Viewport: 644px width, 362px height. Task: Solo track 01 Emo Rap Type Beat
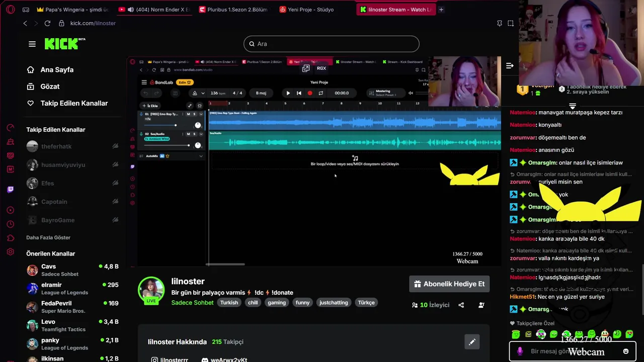pos(194,114)
